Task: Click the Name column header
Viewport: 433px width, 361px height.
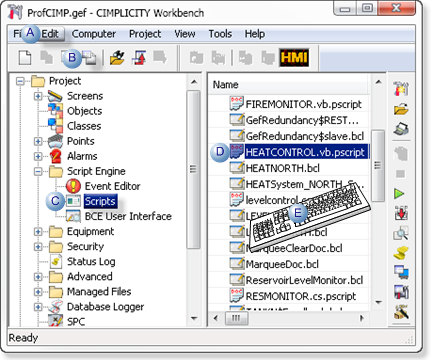Action: coord(289,85)
